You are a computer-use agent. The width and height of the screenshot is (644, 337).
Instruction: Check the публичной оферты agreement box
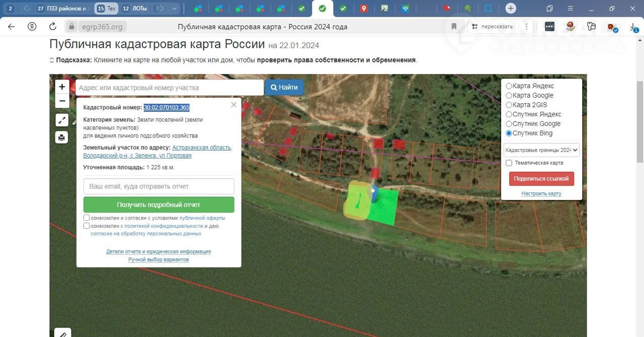[87, 218]
